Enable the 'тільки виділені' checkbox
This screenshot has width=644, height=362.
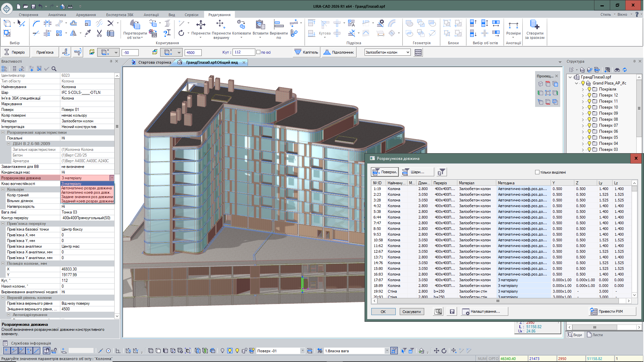(537, 172)
